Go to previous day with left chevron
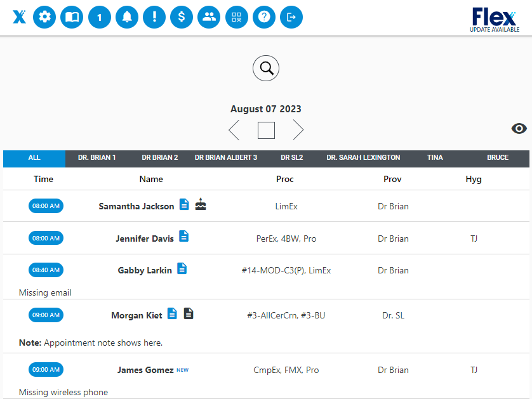 coord(234,129)
